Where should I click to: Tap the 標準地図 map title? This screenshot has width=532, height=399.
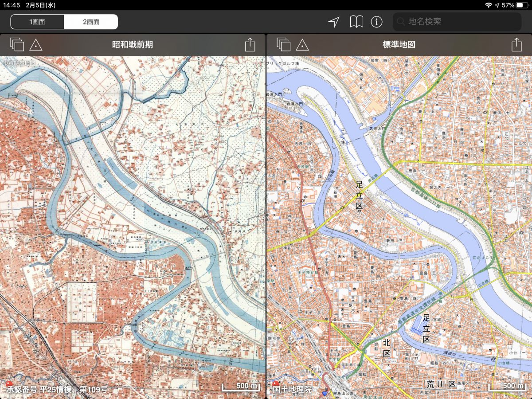(399, 45)
